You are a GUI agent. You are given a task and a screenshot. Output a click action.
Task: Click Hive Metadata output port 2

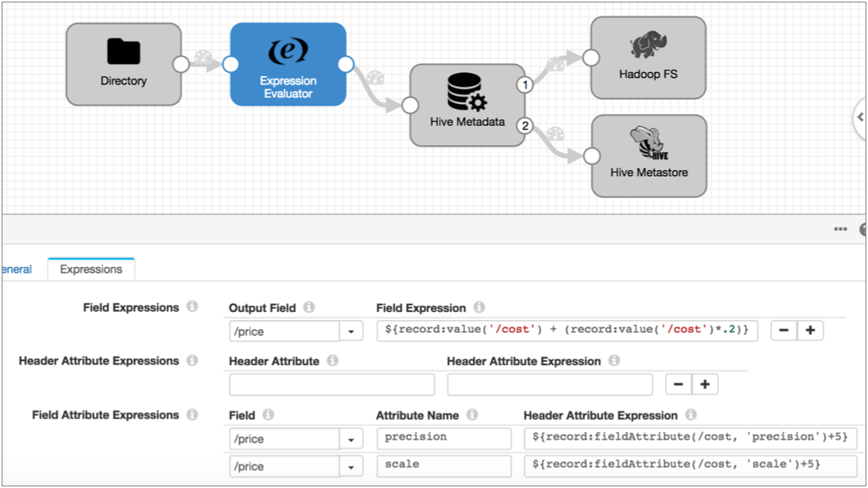click(x=525, y=126)
